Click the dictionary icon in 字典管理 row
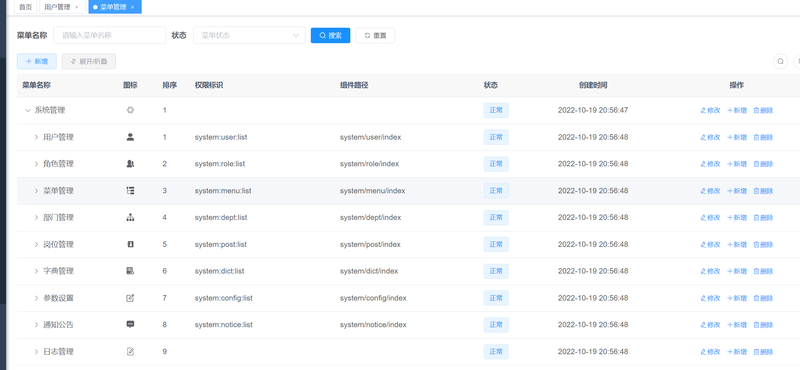The width and height of the screenshot is (800, 370). 130,271
